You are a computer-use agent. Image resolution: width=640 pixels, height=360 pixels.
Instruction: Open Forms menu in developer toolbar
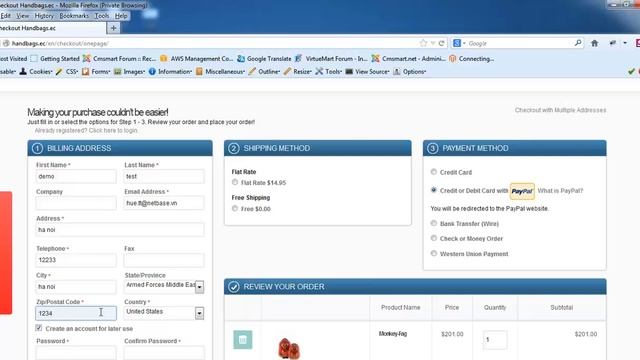pos(96,71)
